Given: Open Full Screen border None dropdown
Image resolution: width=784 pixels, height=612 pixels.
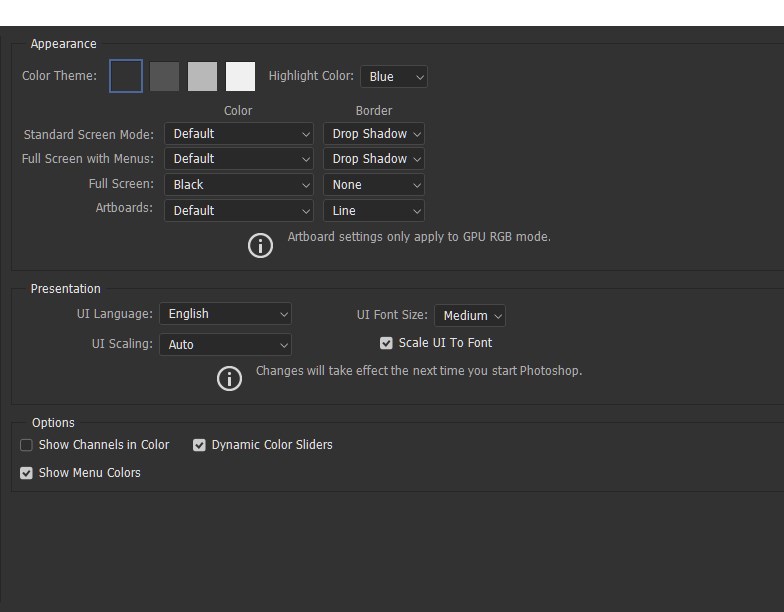Looking at the screenshot, I should click(374, 185).
